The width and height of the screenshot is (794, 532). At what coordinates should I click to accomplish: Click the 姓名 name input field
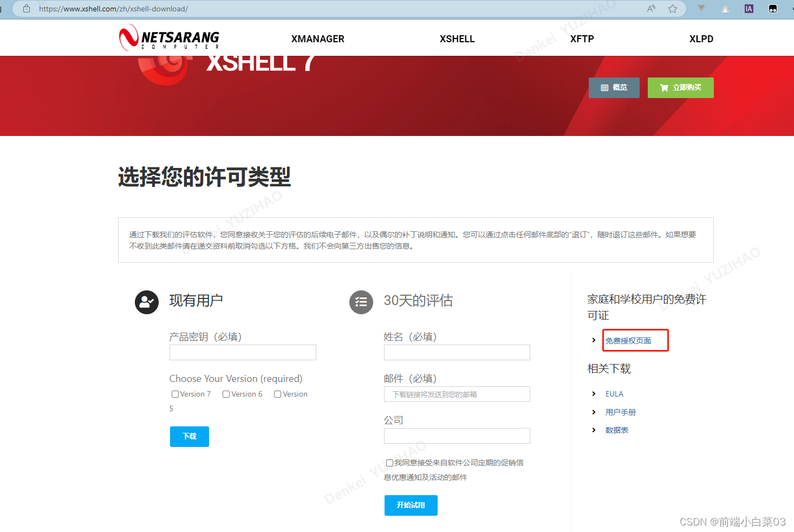(x=457, y=353)
